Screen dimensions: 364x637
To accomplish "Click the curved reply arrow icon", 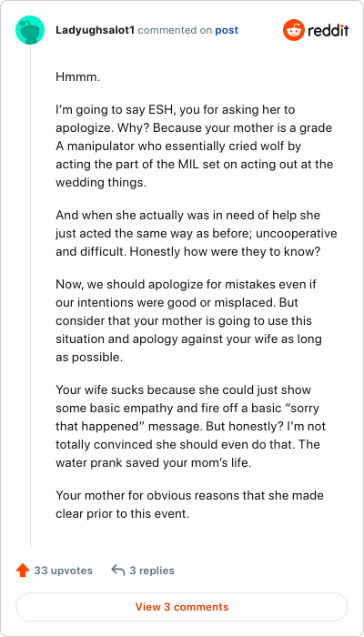I will pyautogui.click(x=117, y=571).
